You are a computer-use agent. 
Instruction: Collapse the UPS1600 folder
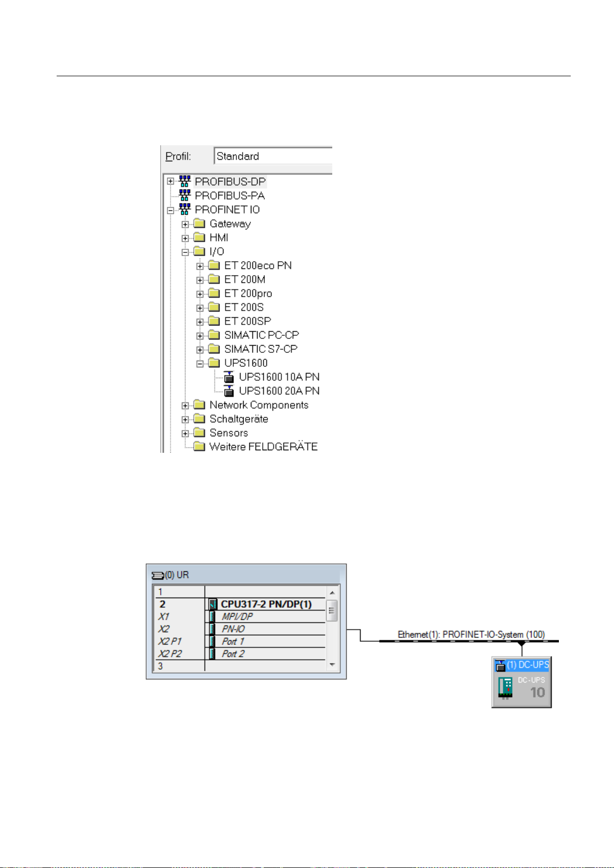(x=200, y=363)
